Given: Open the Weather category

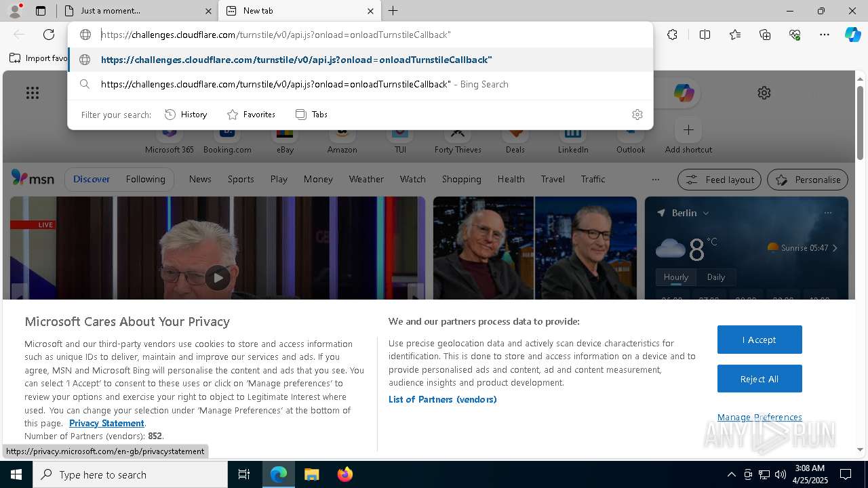Looking at the screenshot, I should [x=366, y=179].
